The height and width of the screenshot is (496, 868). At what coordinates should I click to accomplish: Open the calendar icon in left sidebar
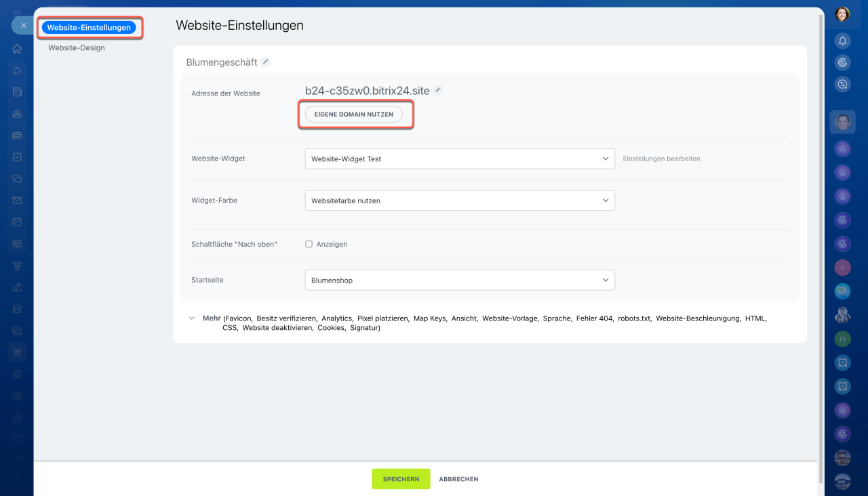(x=17, y=222)
